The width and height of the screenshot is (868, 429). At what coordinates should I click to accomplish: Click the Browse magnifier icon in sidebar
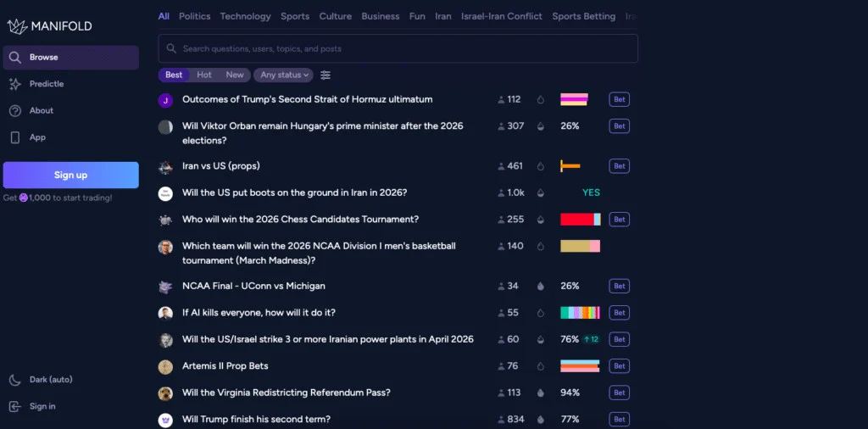coord(15,58)
